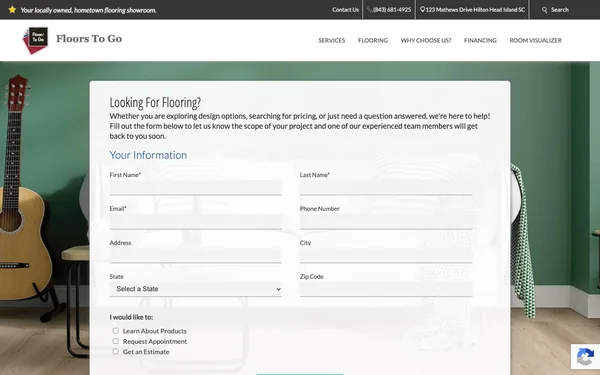The image size is (600, 375).
Task: Focus the Address input field
Action: pos(196,255)
